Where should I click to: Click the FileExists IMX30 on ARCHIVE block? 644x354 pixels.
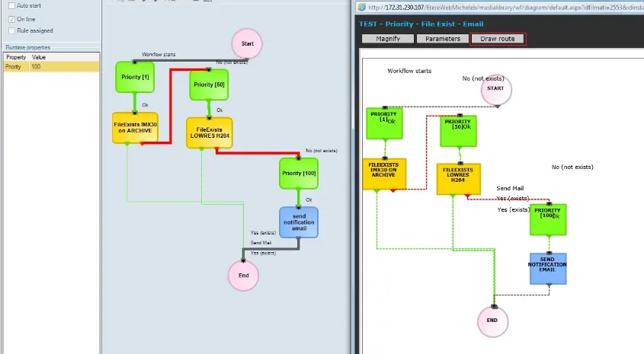pos(135,128)
